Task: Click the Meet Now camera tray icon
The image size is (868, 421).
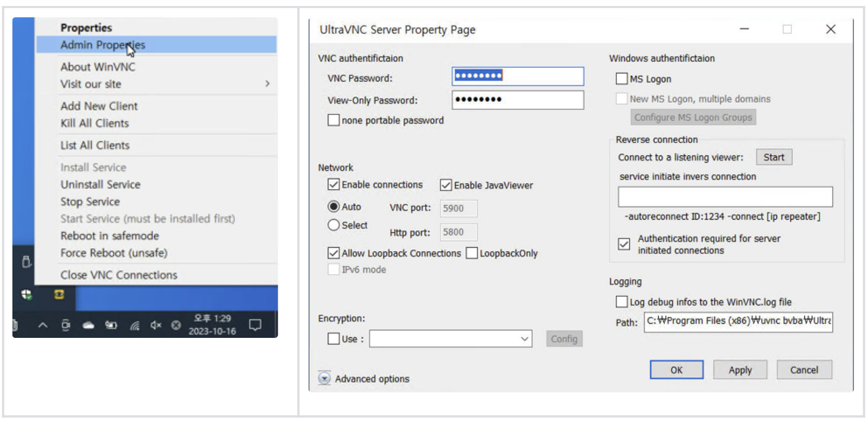Action: (x=66, y=325)
